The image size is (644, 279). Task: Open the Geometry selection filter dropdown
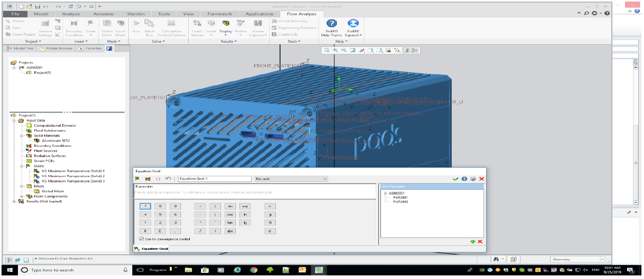click(x=602, y=260)
